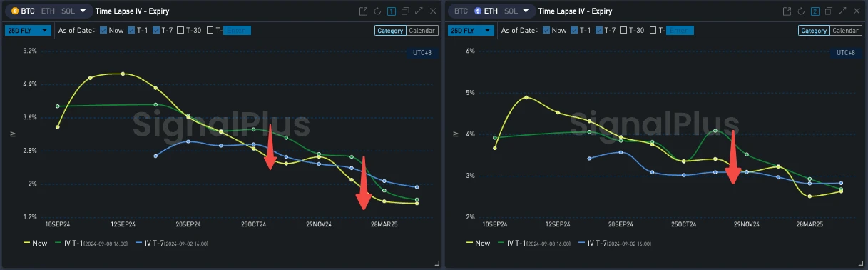Select Calendar view in ETH panel
Screen dimensions: 868x270
click(846, 31)
